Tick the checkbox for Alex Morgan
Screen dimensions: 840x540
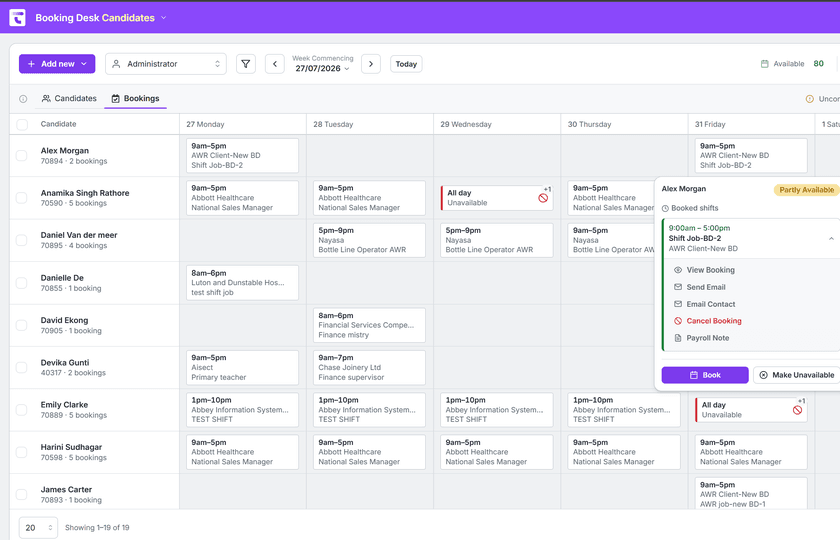[21, 155]
